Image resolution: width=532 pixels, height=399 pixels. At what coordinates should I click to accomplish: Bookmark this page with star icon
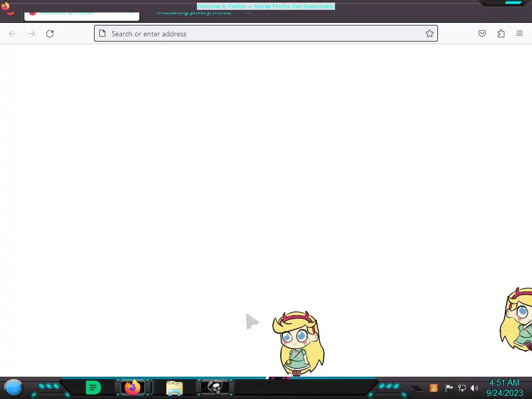[x=430, y=33]
